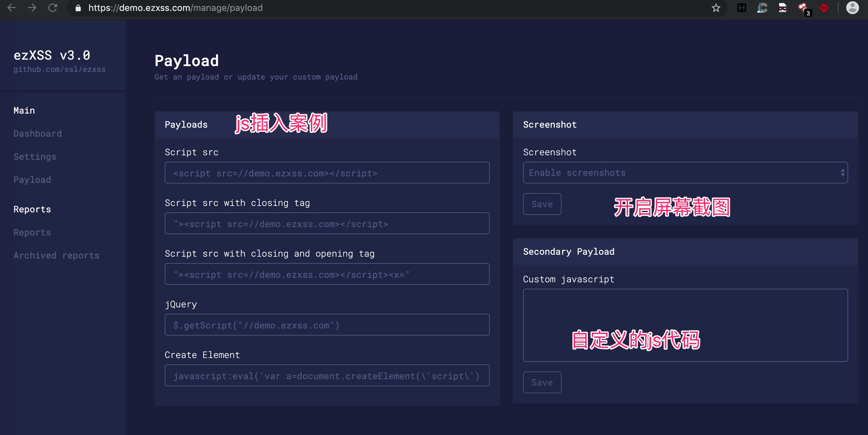Save the Secondary Payload custom javascript
The image size is (868, 435).
click(542, 382)
